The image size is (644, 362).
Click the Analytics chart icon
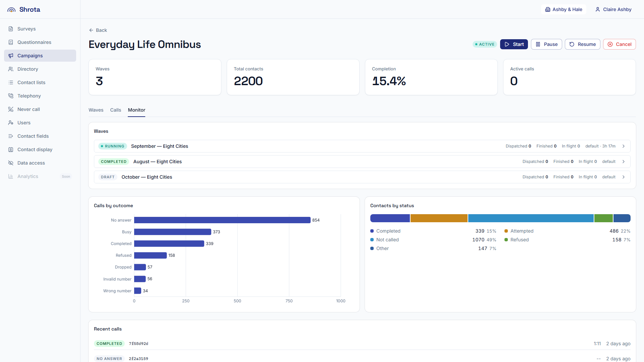[x=11, y=176]
